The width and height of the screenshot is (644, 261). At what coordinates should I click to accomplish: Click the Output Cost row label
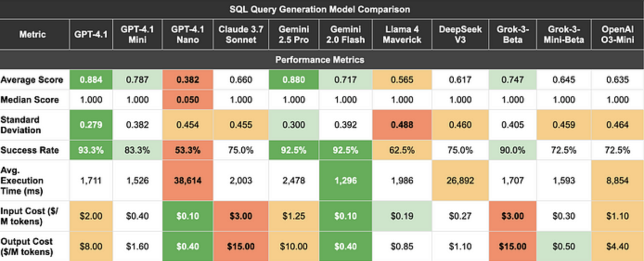pyautogui.click(x=34, y=247)
